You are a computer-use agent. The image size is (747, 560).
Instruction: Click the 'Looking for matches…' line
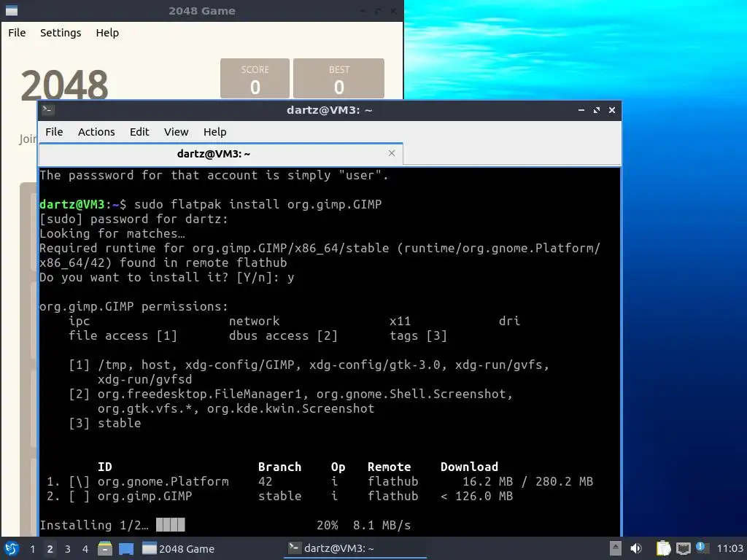(112, 233)
